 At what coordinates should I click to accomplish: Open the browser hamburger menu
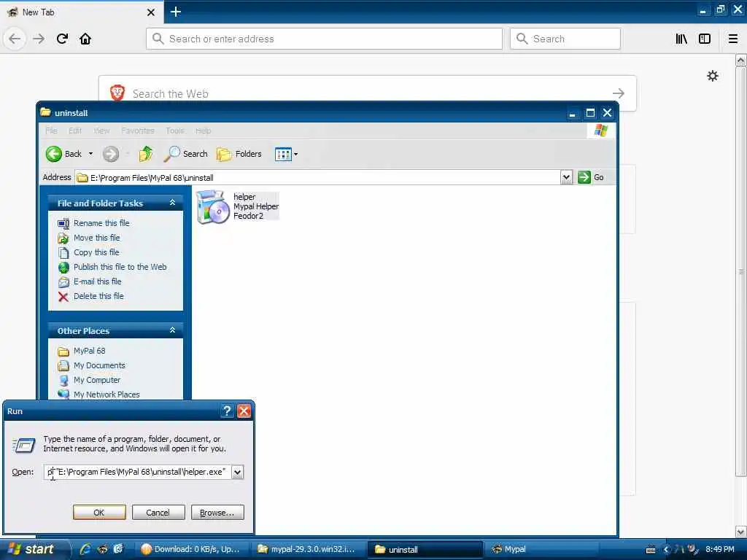point(733,39)
